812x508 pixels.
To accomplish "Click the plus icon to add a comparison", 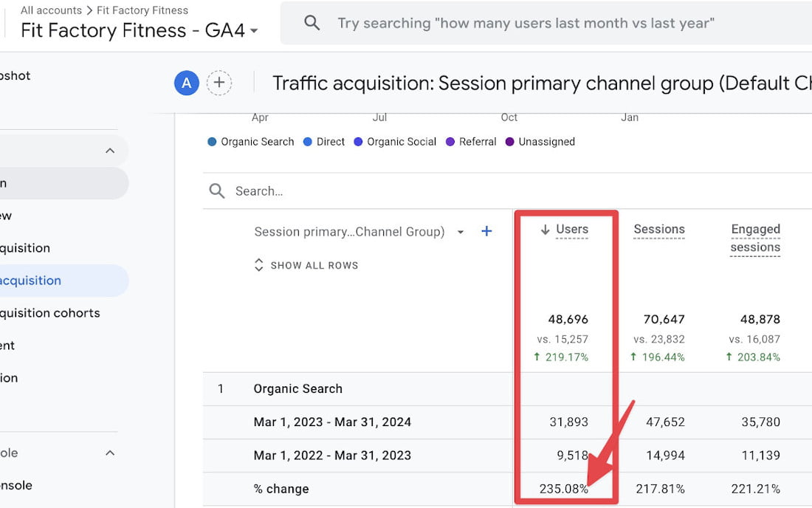I will [x=219, y=83].
